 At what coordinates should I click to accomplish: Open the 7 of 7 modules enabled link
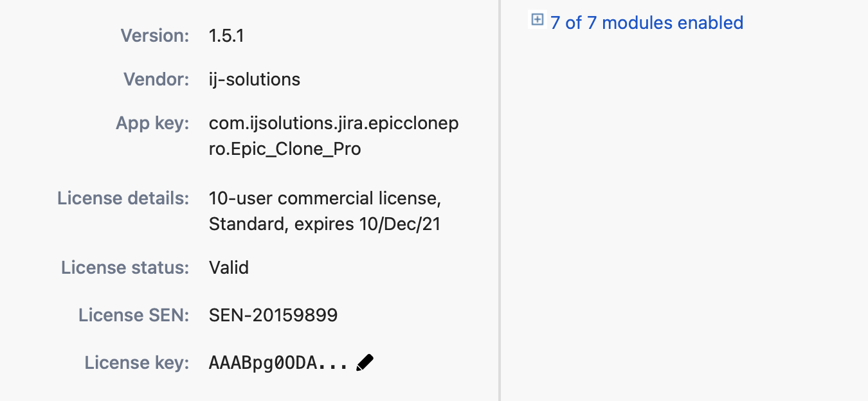click(x=647, y=23)
